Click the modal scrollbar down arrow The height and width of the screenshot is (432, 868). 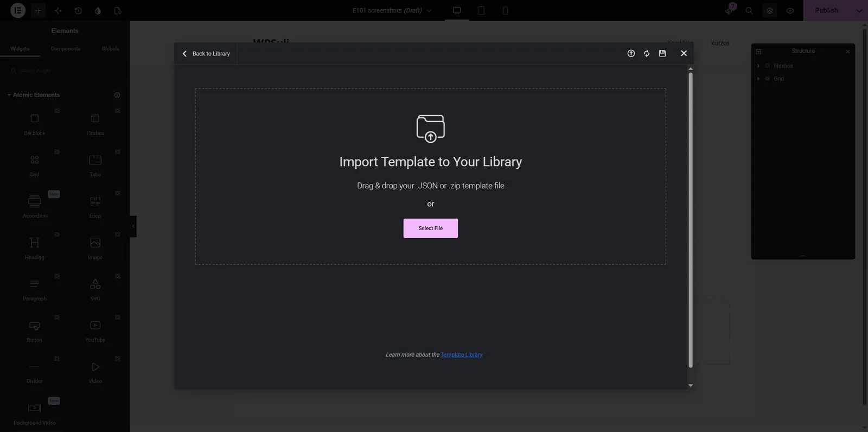(x=691, y=385)
